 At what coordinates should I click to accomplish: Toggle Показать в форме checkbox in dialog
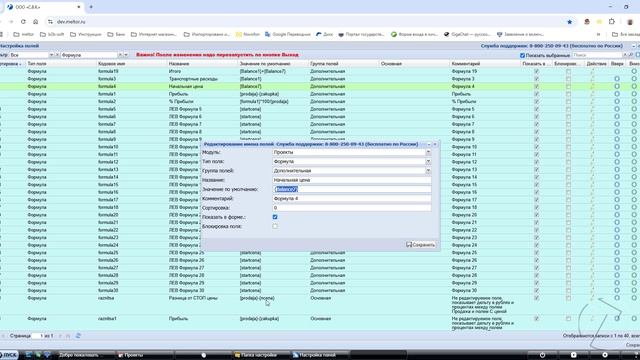[275, 217]
